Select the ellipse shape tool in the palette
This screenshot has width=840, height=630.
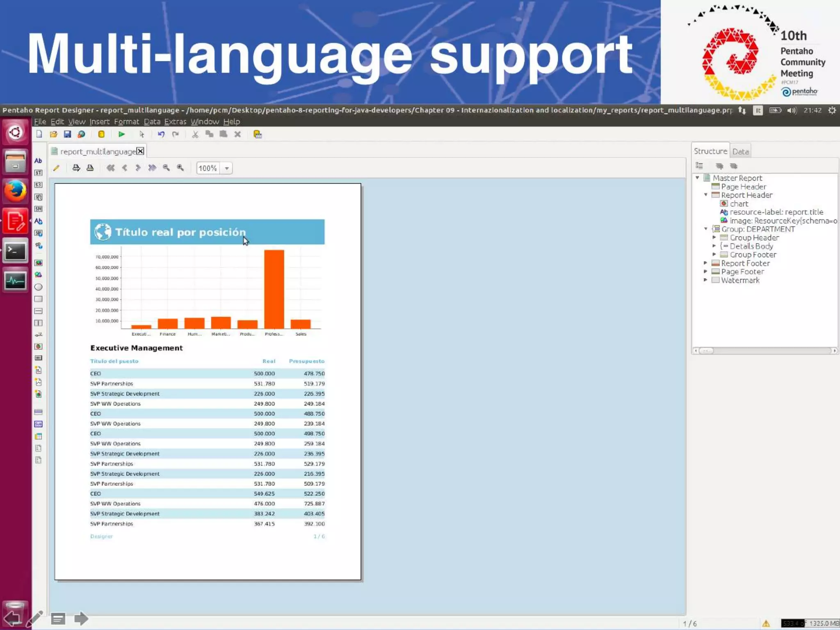pyautogui.click(x=38, y=287)
